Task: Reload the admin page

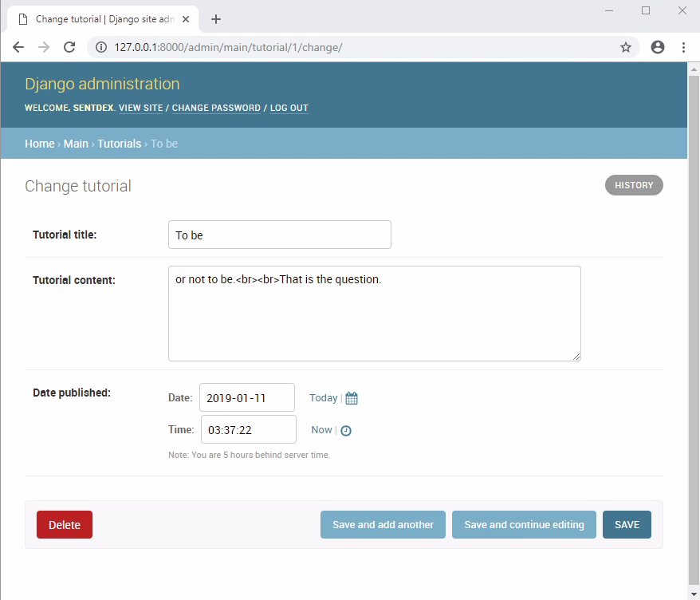Action: 69,47
